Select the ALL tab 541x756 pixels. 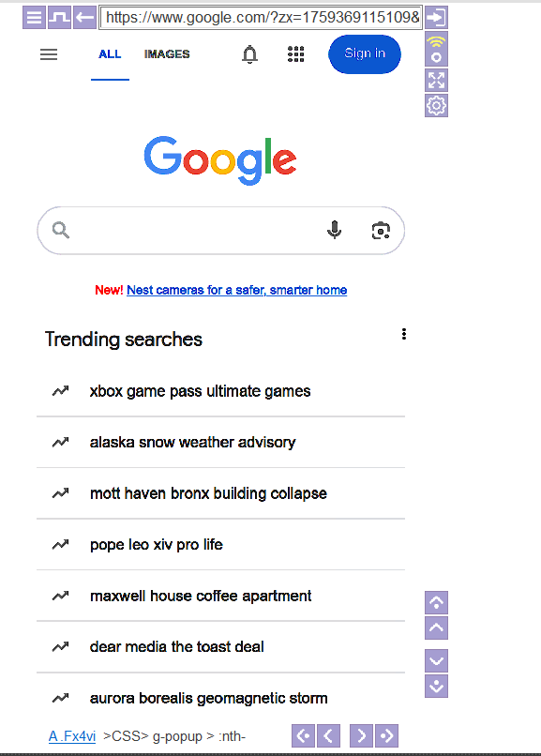(110, 54)
